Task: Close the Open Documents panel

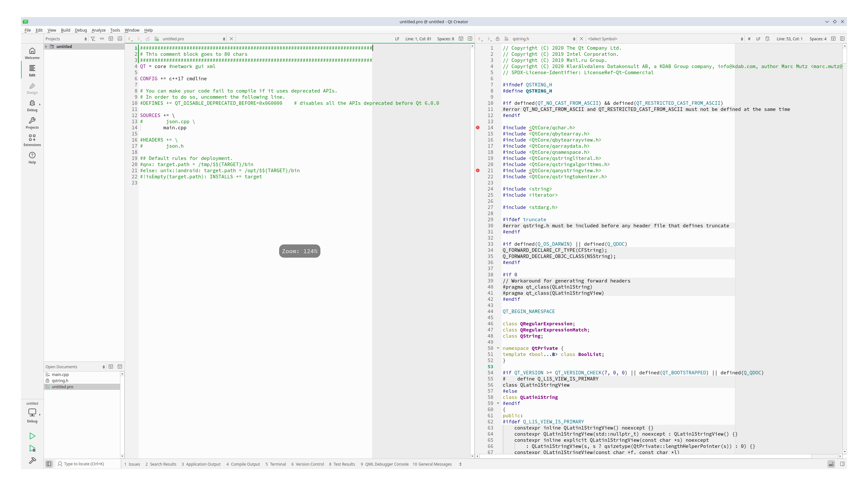Action: click(120, 366)
